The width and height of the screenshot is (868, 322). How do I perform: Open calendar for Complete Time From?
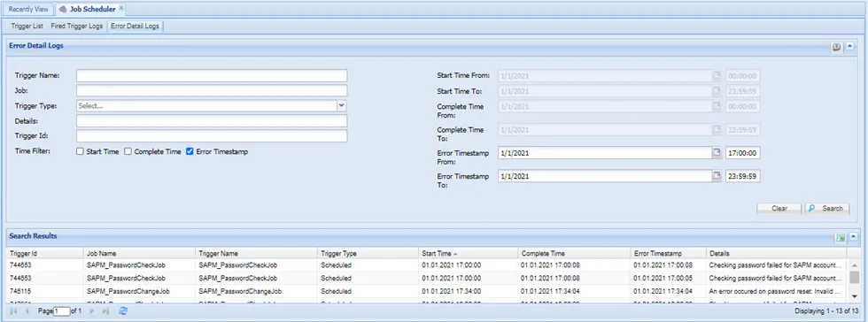(717, 106)
